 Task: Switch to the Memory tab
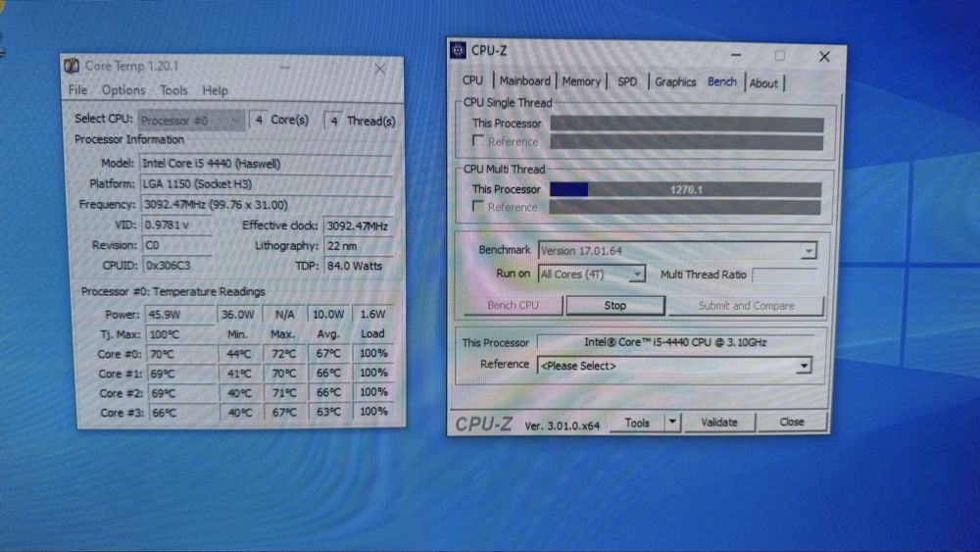pyautogui.click(x=581, y=81)
